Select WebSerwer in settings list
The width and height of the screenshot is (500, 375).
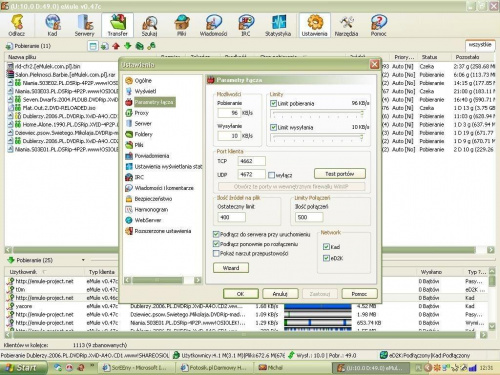tap(148, 220)
